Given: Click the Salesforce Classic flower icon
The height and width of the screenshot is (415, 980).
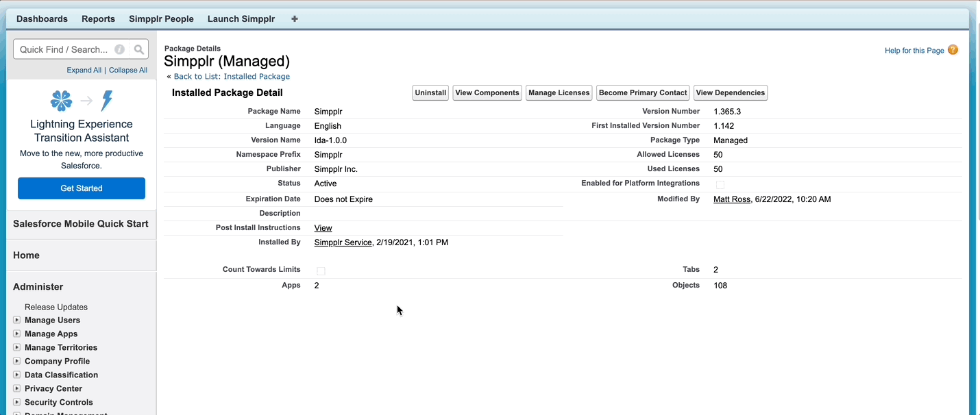Looking at the screenshot, I should pyautogui.click(x=61, y=101).
